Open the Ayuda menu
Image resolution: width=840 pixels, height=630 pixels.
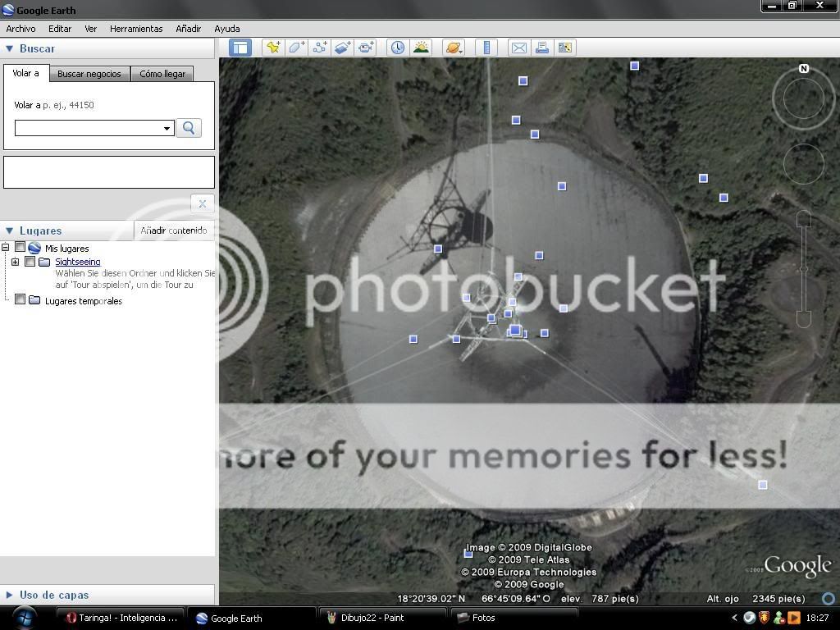[x=227, y=29]
